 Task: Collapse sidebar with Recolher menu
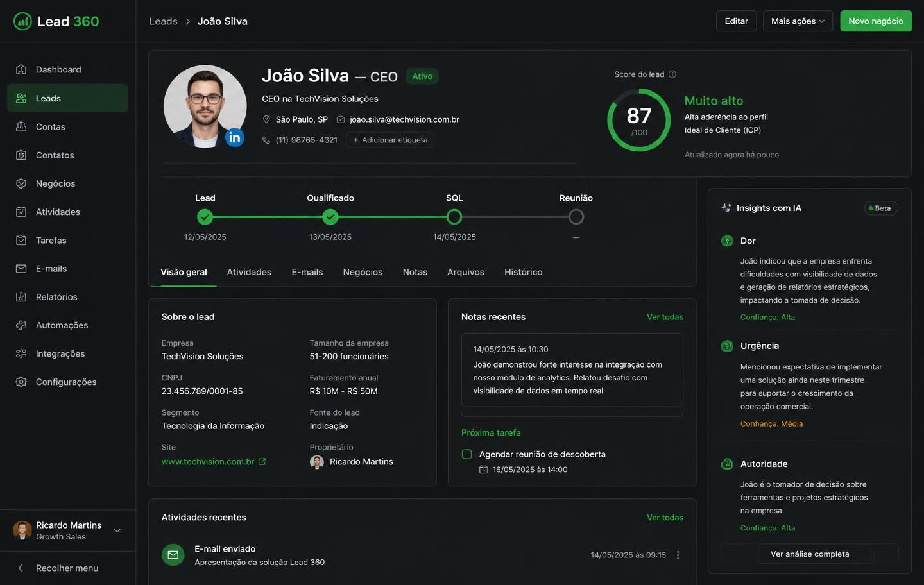click(x=67, y=568)
